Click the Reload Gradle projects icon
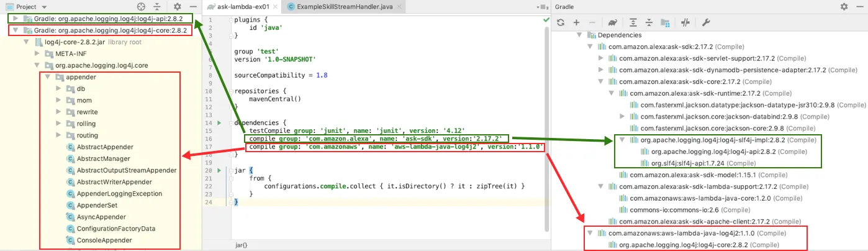This screenshot has width=868, height=251. 561,22
